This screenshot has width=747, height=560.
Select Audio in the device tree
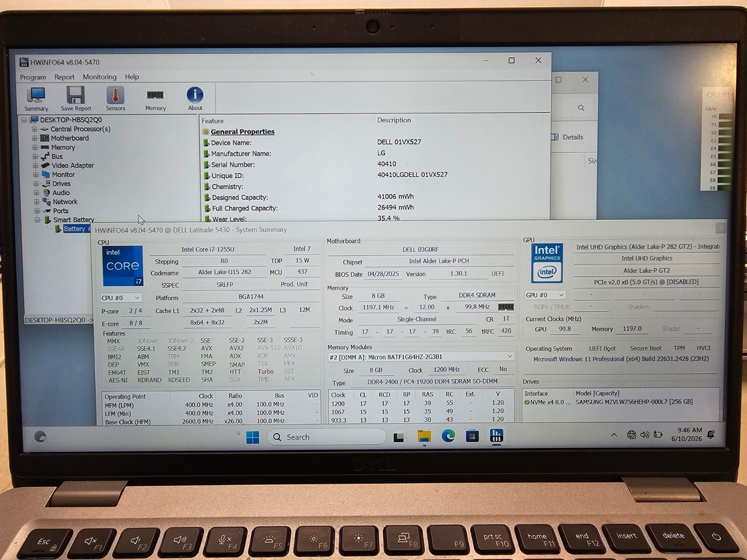click(x=61, y=193)
